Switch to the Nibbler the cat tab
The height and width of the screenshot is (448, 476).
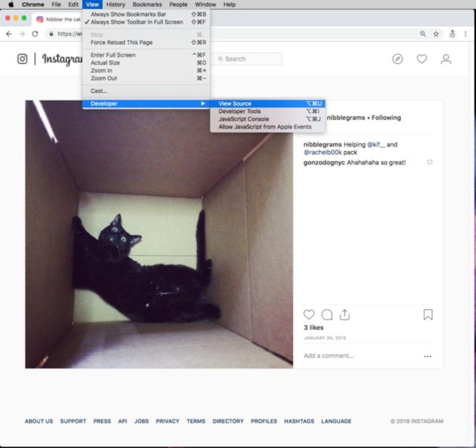[60, 19]
